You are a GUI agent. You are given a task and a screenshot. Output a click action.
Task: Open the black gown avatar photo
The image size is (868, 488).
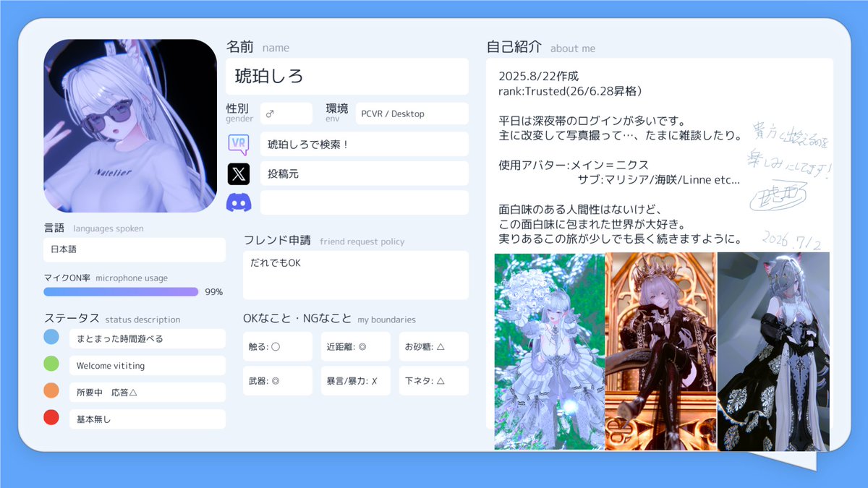(773, 351)
